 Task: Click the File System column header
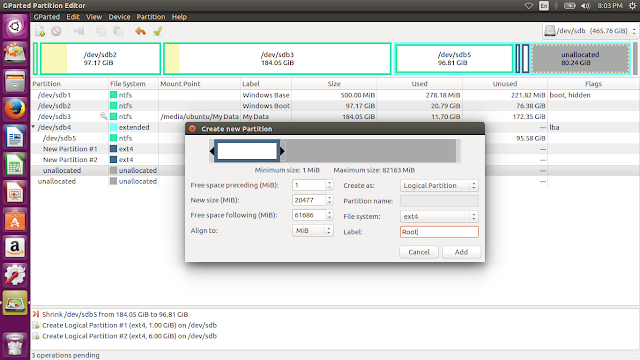coord(133,84)
